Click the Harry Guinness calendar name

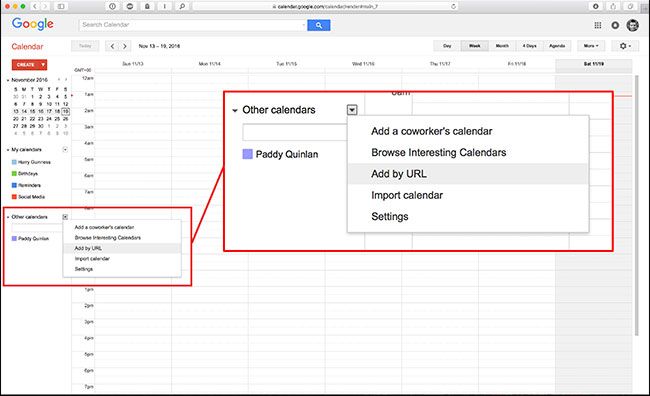[x=34, y=162]
